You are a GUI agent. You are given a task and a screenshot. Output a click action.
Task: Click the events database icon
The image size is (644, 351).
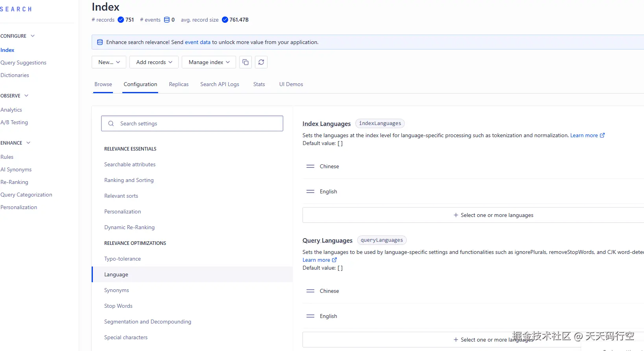(167, 20)
